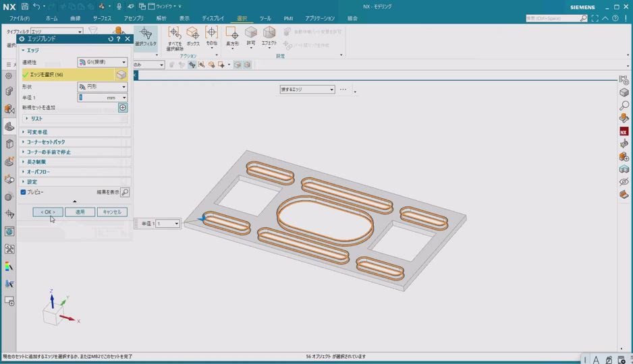
Task: Click the gear settings icon in エッジブレンド title
Action: 22,38
